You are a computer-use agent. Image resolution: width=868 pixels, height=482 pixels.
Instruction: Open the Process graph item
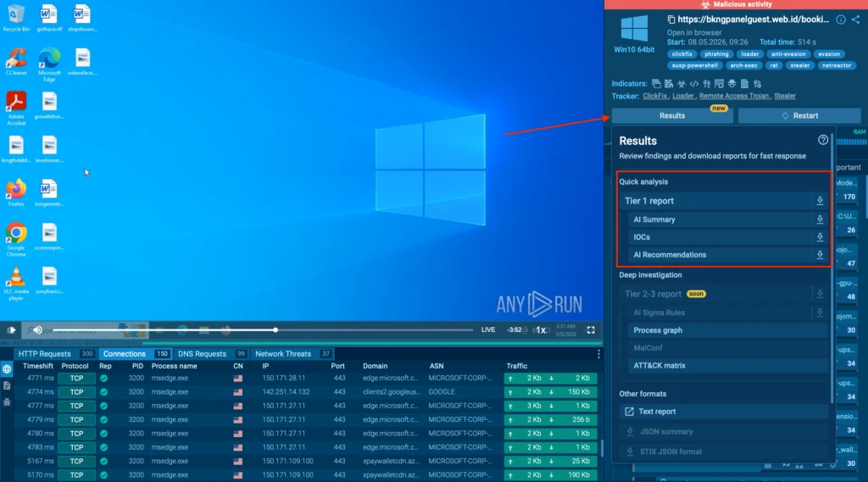tap(728, 330)
